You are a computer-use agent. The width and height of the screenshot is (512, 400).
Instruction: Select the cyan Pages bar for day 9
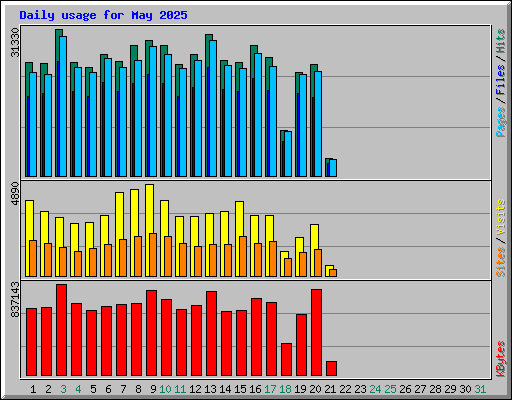coord(153,111)
